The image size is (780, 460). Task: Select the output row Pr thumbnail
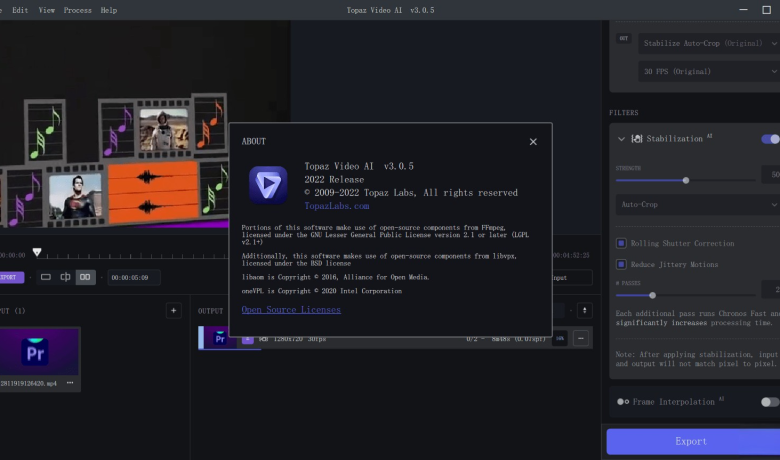tap(220, 338)
